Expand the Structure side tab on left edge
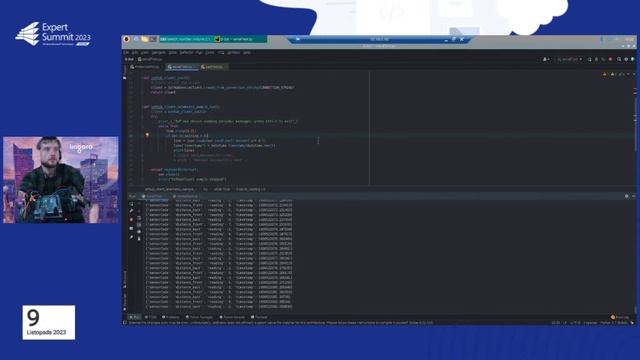Image resolution: width=640 pixels, height=360 pixels. (x=124, y=279)
